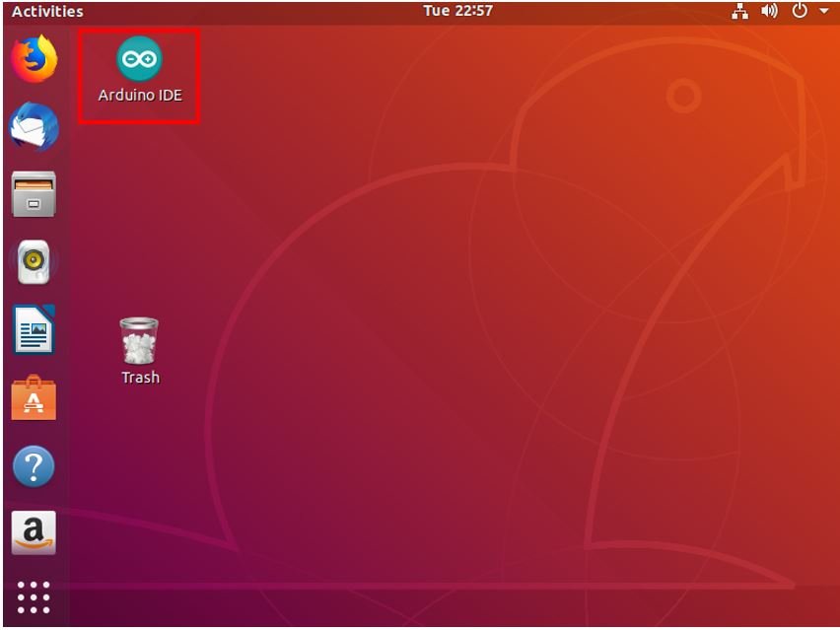Click the network status icon
This screenshot has height=630, width=840.
point(739,11)
